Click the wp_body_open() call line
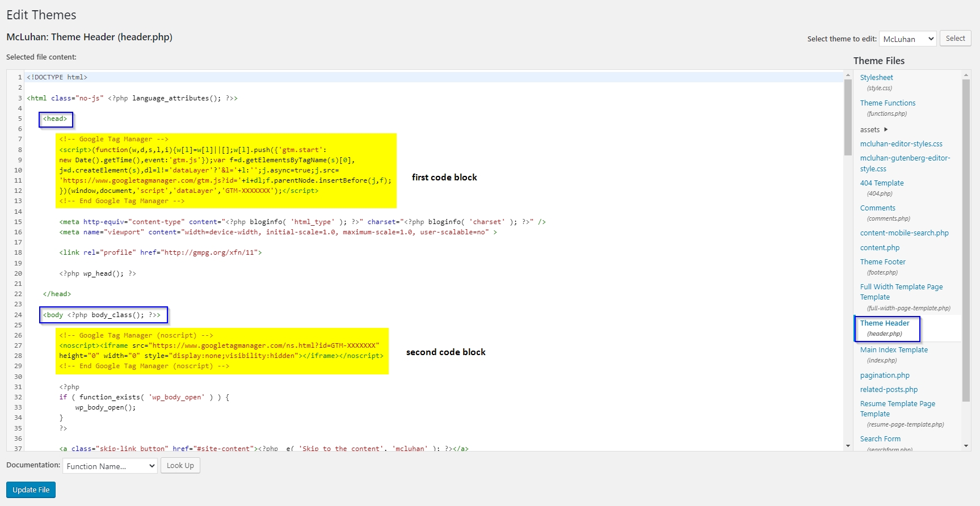The image size is (980, 506). (106, 408)
